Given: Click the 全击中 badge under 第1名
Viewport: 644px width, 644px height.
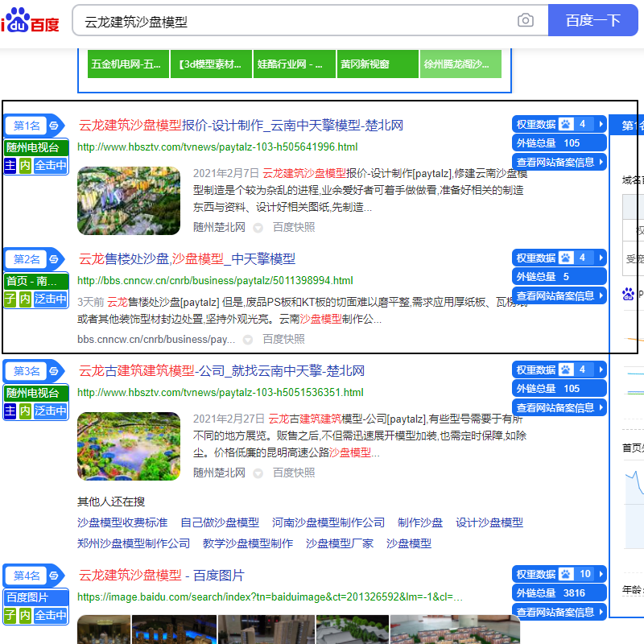Looking at the screenshot, I should (x=51, y=166).
